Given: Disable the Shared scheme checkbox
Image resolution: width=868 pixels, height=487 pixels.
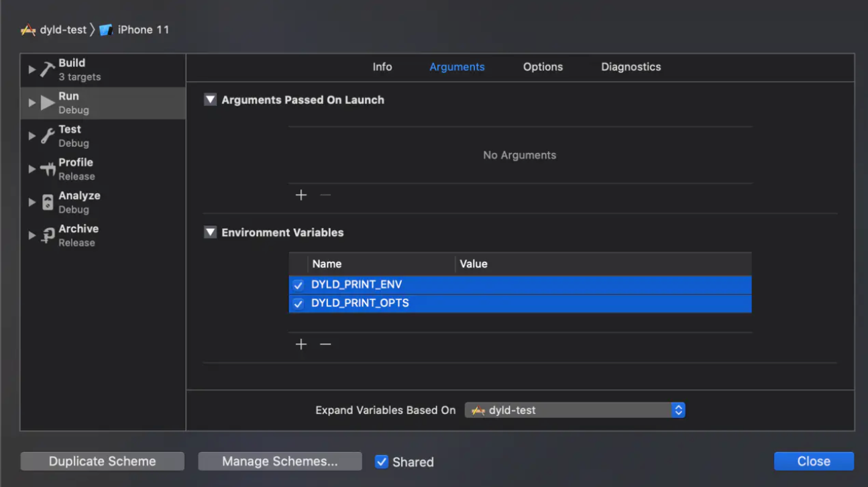Looking at the screenshot, I should (382, 462).
